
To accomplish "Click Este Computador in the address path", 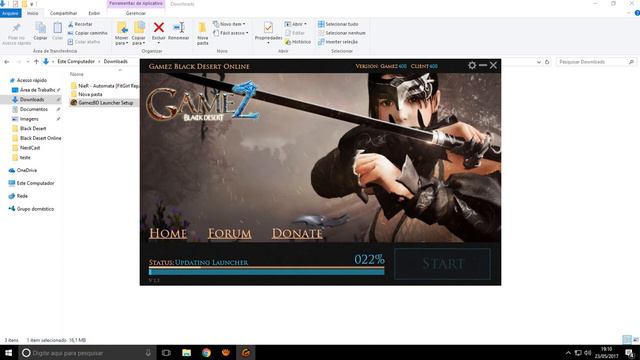I will pyautogui.click(x=76, y=62).
